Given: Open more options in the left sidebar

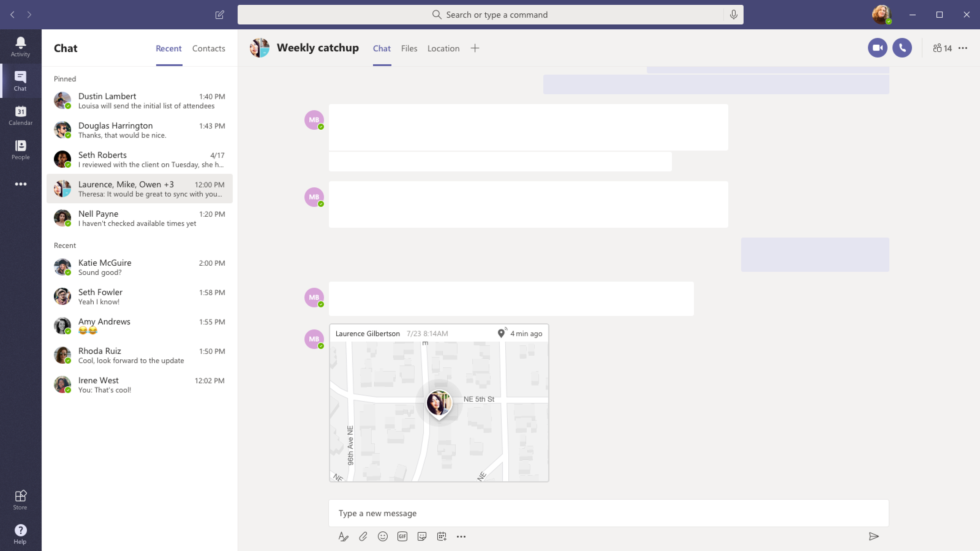Looking at the screenshot, I should 20,184.
